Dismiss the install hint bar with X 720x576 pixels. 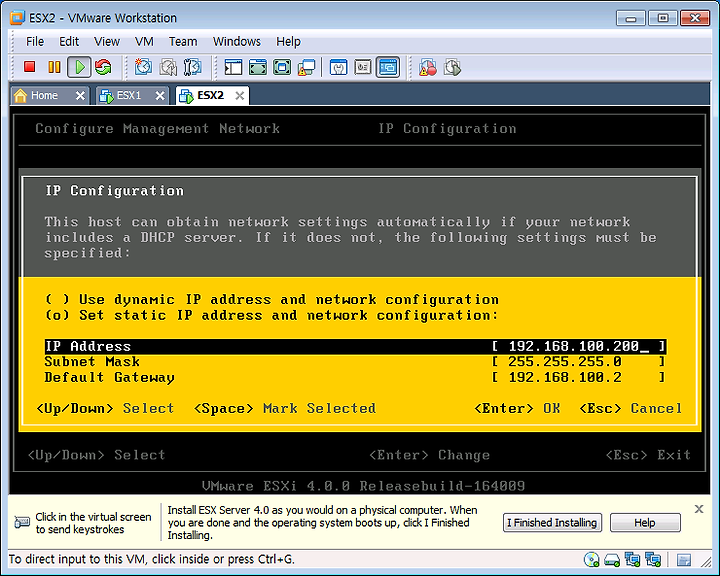[699, 509]
